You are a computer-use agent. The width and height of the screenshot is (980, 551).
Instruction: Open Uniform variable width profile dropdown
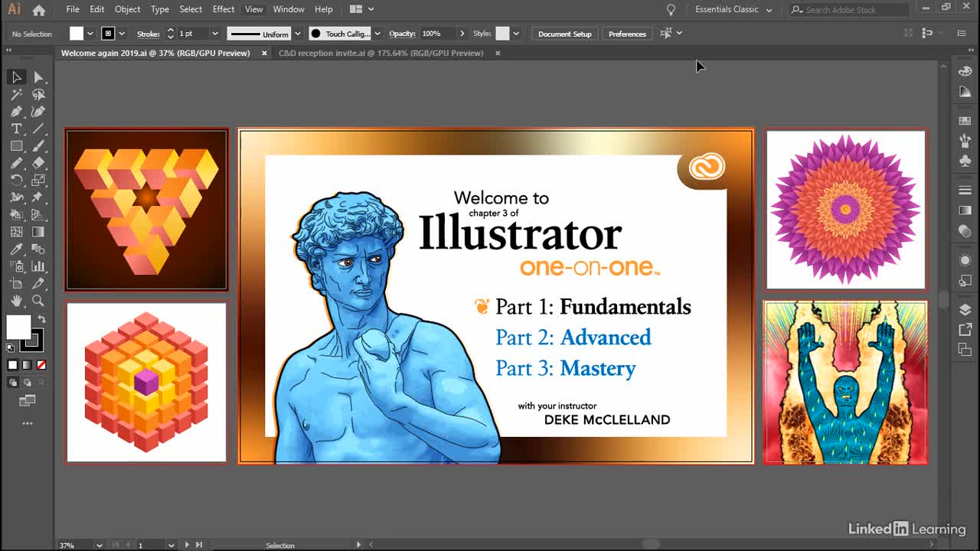[x=298, y=34]
